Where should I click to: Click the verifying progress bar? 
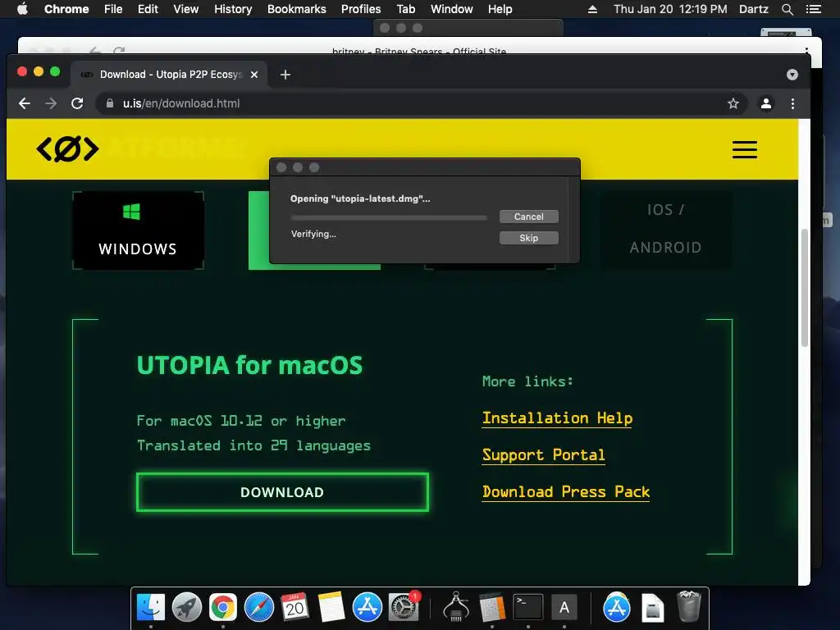click(389, 217)
